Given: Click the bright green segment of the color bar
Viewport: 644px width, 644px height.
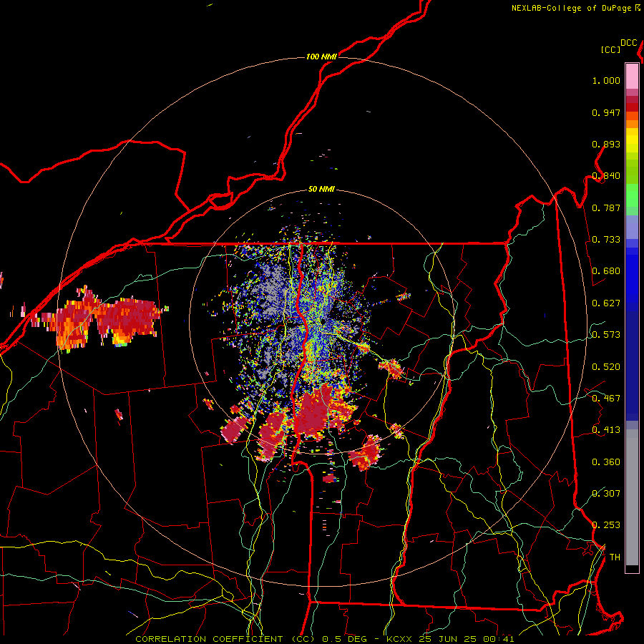Looking at the screenshot, I should click(632, 195).
